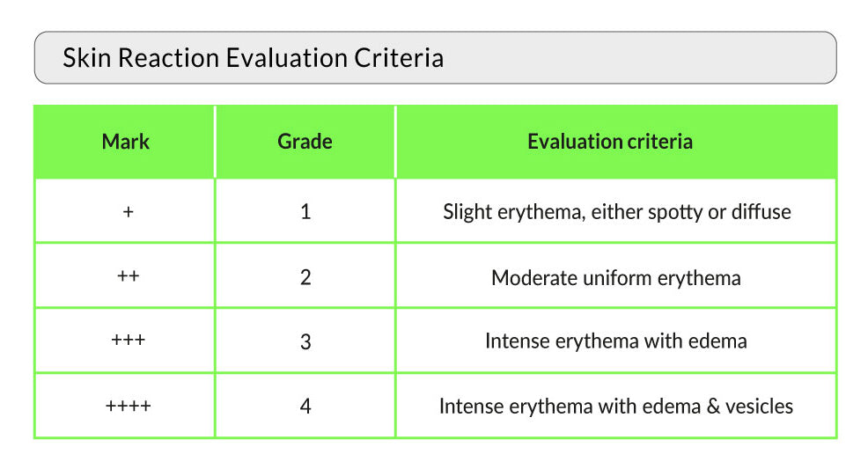Click the single plus '+' mark cell
Screen dimensions: 868x469
[x=129, y=212]
